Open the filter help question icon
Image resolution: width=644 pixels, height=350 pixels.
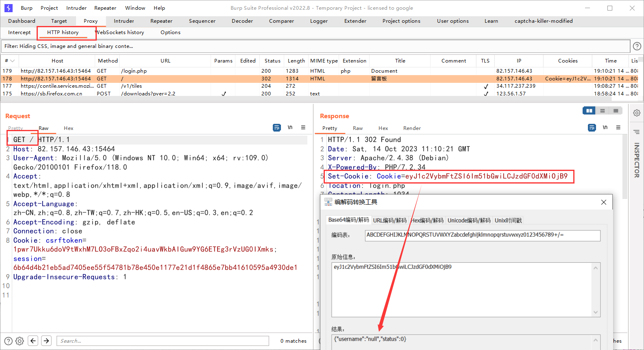coord(637,46)
